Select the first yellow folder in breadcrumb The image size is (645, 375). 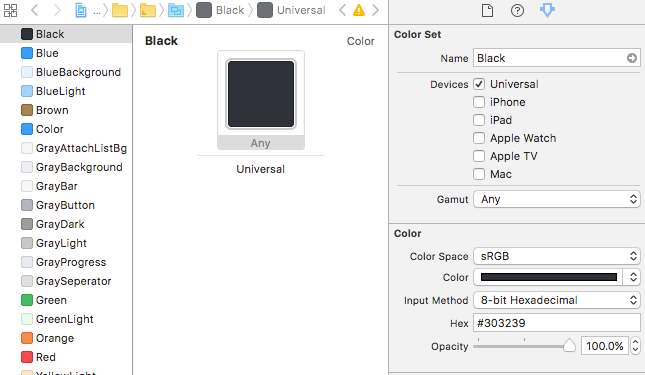120,10
